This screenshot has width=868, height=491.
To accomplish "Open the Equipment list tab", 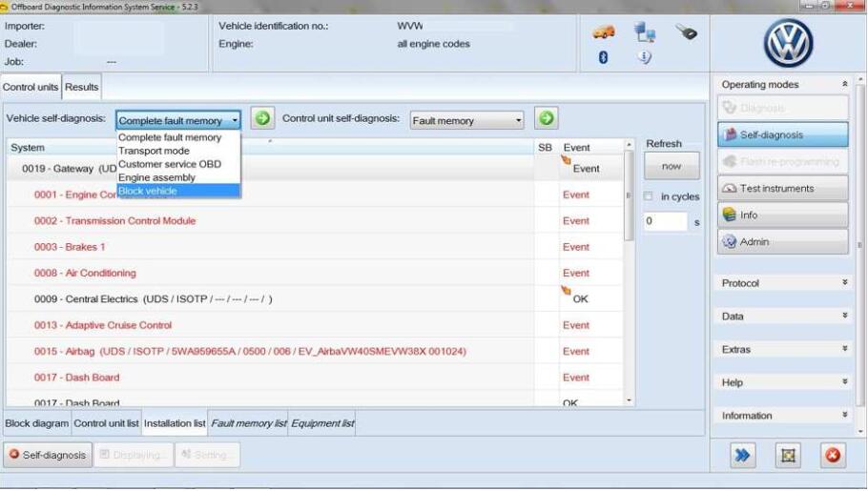I will (322, 423).
